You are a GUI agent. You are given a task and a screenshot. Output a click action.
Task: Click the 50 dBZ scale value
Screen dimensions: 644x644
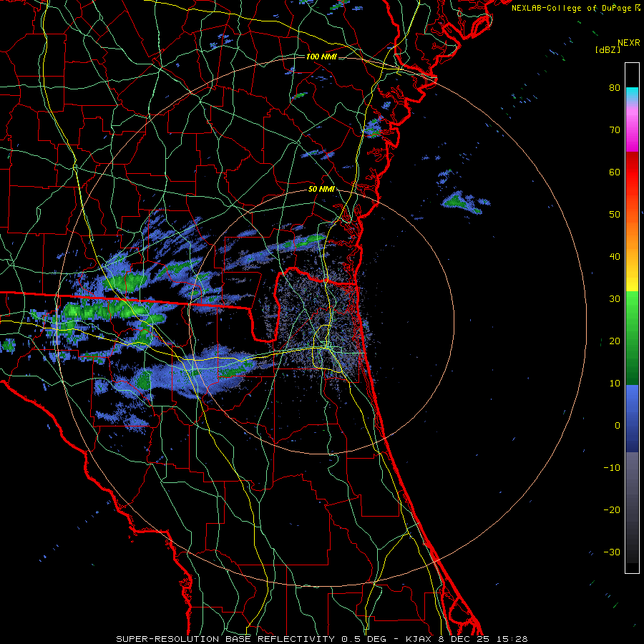(615, 215)
